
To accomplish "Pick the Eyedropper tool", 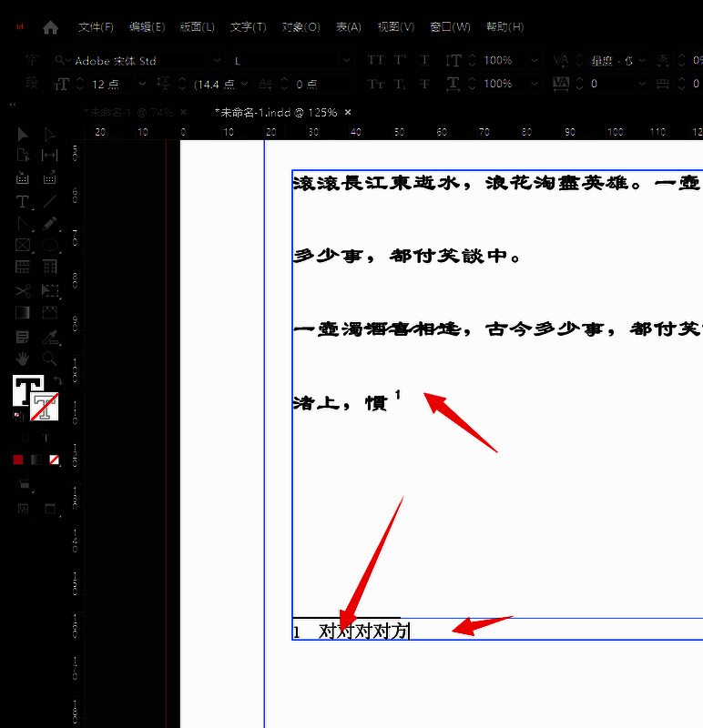I will tap(50, 335).
